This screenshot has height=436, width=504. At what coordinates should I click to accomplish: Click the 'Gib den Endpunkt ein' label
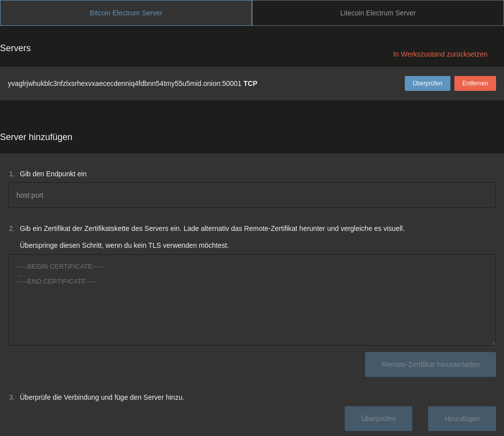tap(53, 174)
